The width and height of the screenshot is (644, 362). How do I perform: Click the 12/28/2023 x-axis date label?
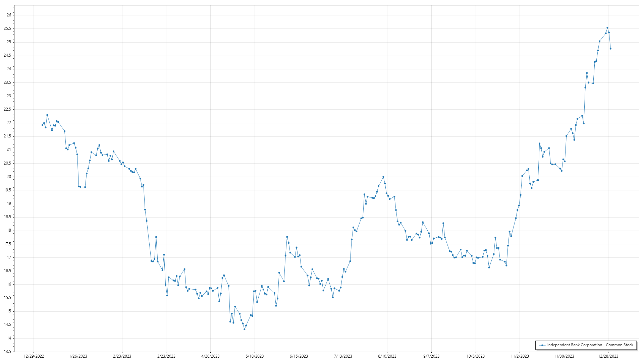(608, 356)
